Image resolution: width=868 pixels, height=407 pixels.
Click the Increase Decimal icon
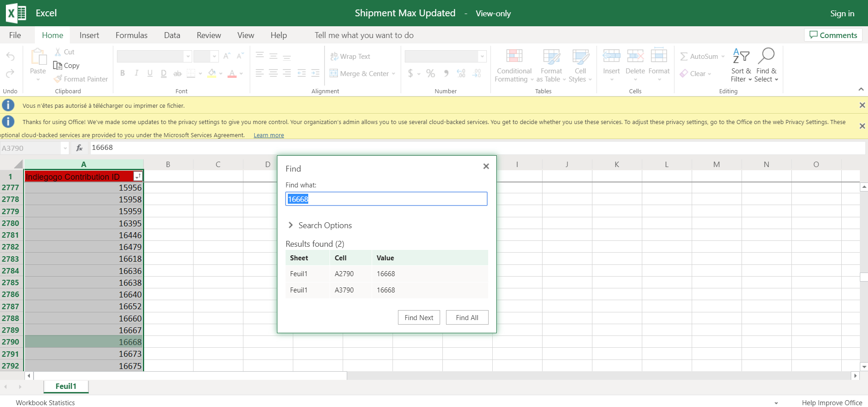coord(461,73)
